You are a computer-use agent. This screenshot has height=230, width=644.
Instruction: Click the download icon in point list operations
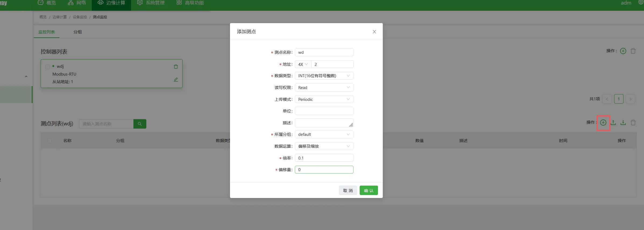tap(623, 123)
